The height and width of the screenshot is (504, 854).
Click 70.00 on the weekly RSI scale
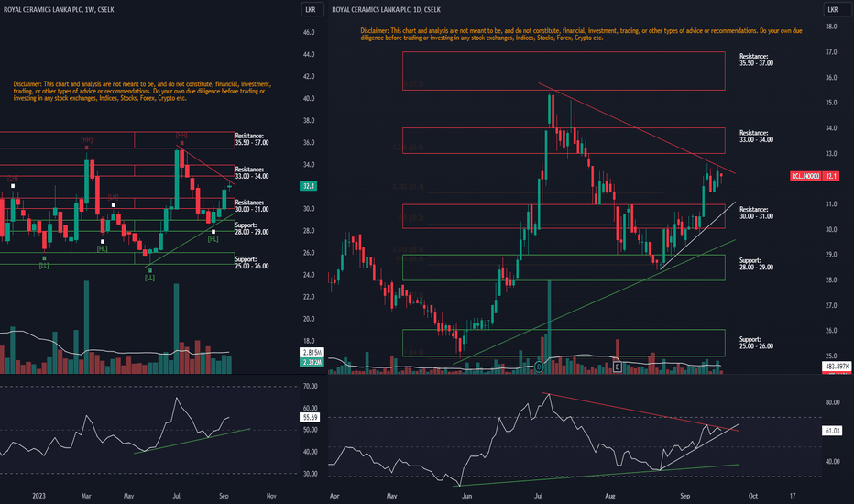[x=310, y=387]
